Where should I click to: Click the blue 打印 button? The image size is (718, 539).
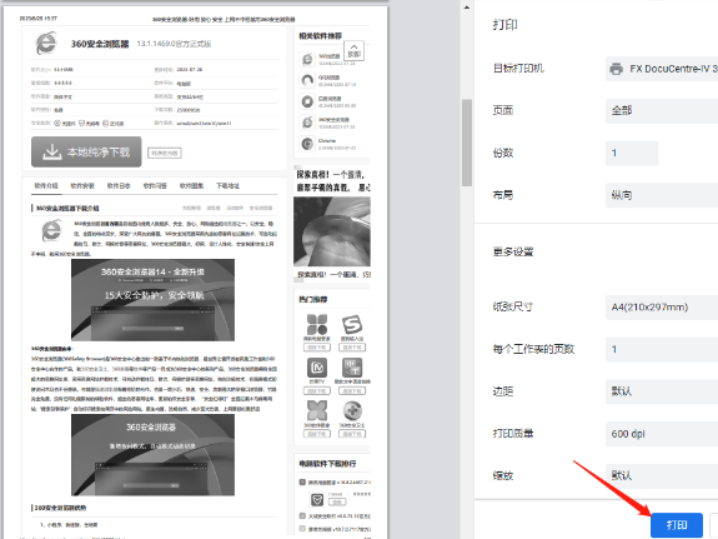[676, 525]
